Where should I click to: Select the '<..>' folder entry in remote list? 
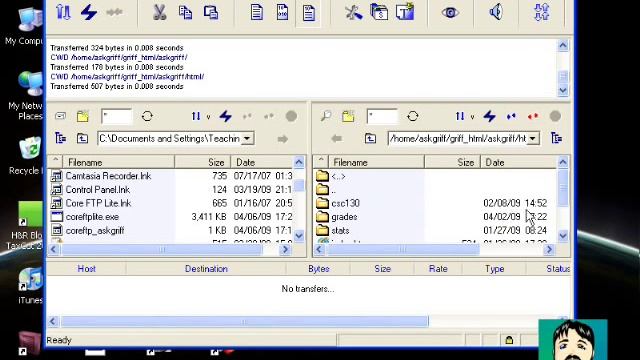(338, 176)
